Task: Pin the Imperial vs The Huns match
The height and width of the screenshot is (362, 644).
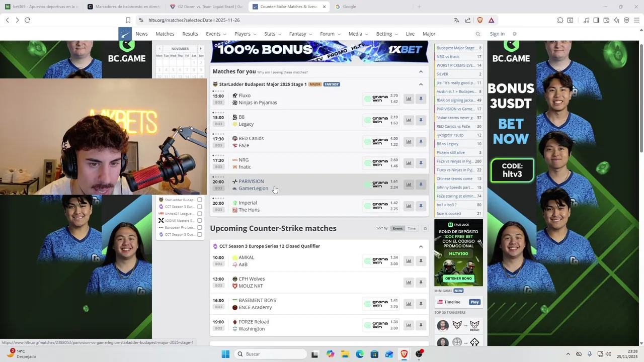Action: click(421, 206)
